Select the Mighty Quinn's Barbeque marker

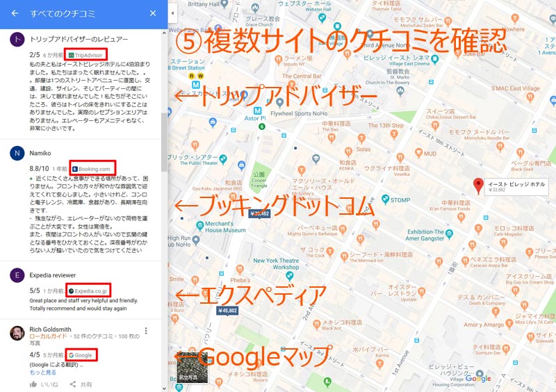(x=343, y=229)
